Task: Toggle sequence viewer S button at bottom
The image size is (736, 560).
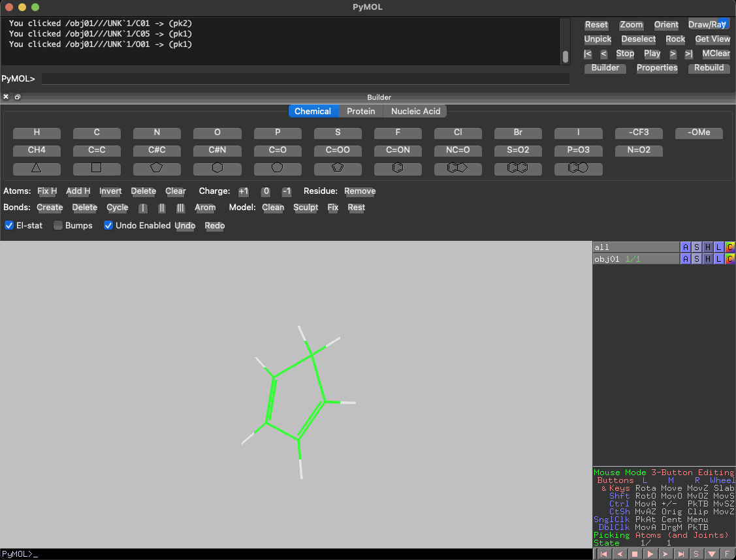Action: [696, 554]
